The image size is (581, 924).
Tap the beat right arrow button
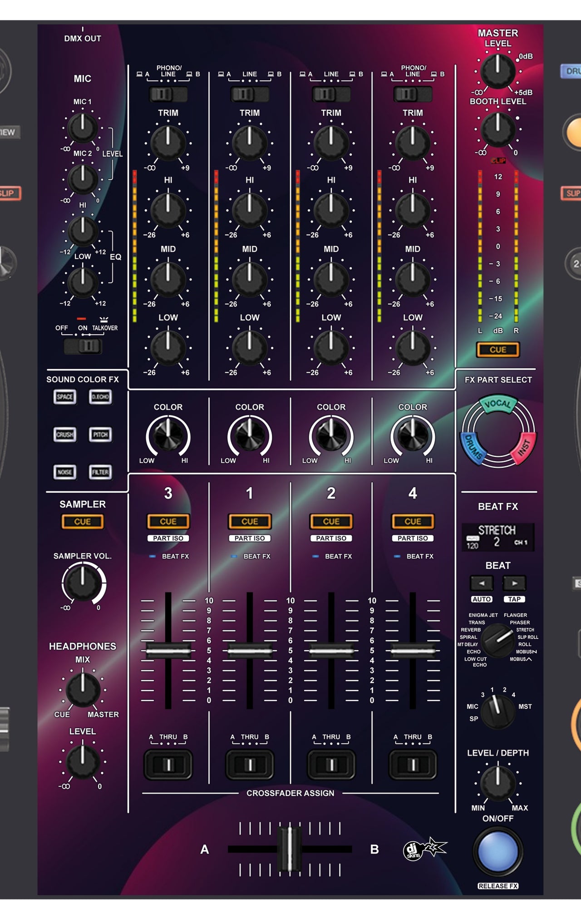click(514, 583)
